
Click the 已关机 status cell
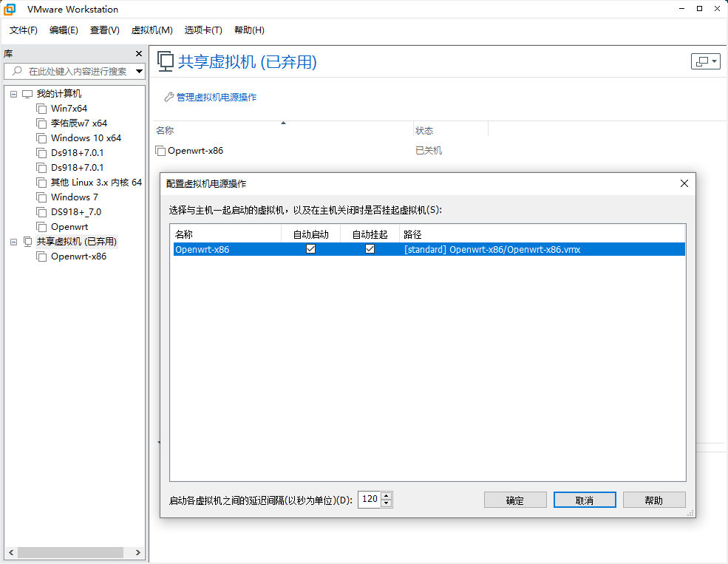[x=429, y=151]
